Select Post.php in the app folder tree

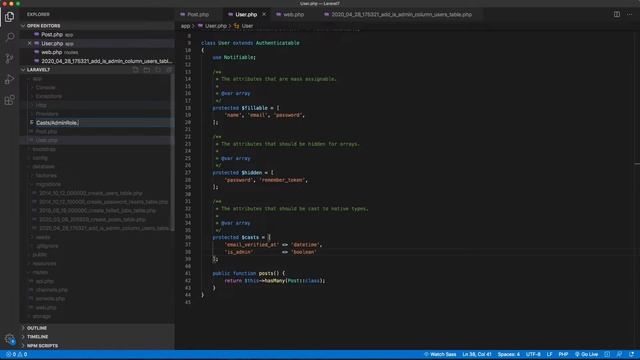click(98, 132)
